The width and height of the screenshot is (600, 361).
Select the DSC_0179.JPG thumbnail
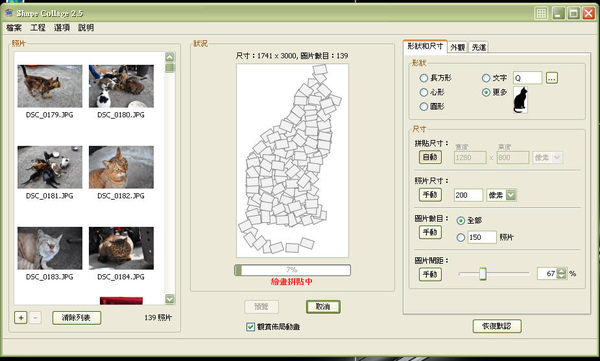pos(50,86)
